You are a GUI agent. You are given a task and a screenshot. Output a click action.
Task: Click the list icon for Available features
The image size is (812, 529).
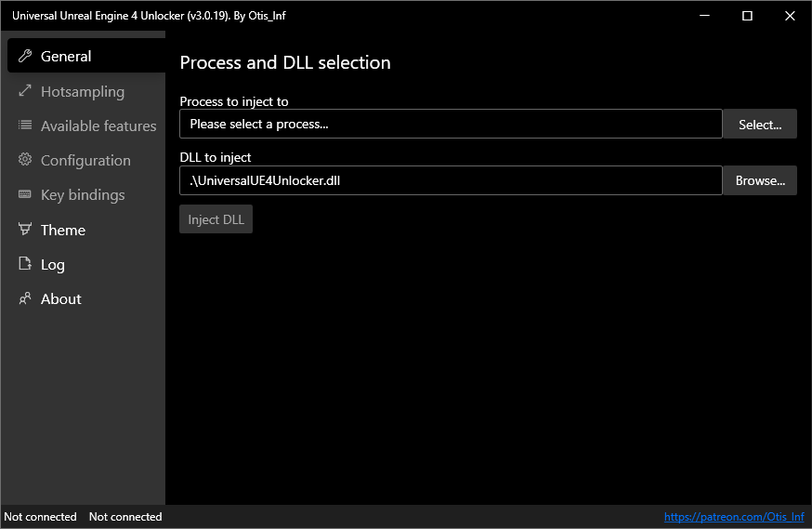click(25, 125)
